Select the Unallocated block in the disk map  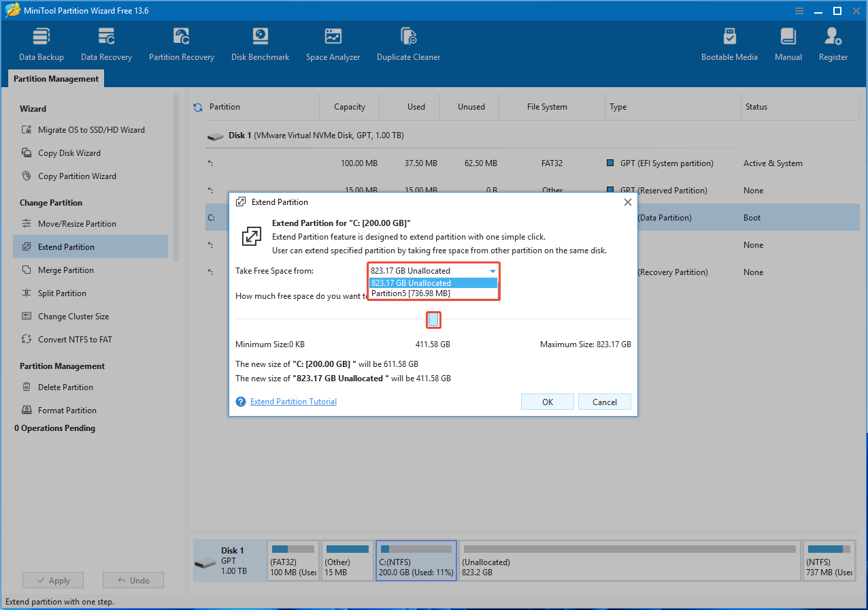coord(629,560)
